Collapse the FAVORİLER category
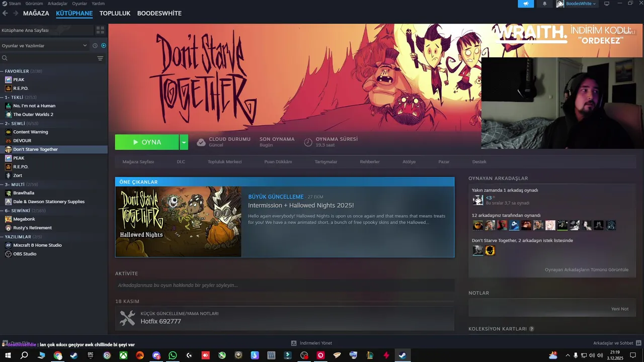The width and height of the screenshot is (644, 362). pyautogui.click(x=17, y=71)
